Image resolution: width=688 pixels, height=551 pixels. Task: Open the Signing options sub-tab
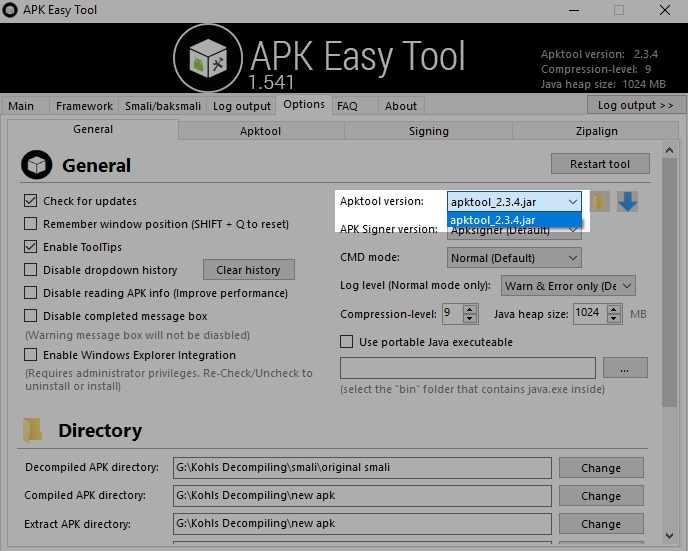point(428,131)
